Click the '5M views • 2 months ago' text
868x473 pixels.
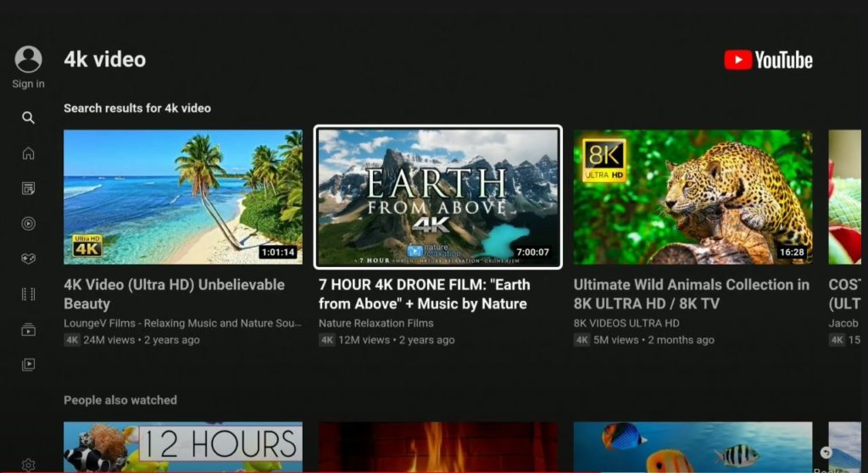[x=654, y=340]
